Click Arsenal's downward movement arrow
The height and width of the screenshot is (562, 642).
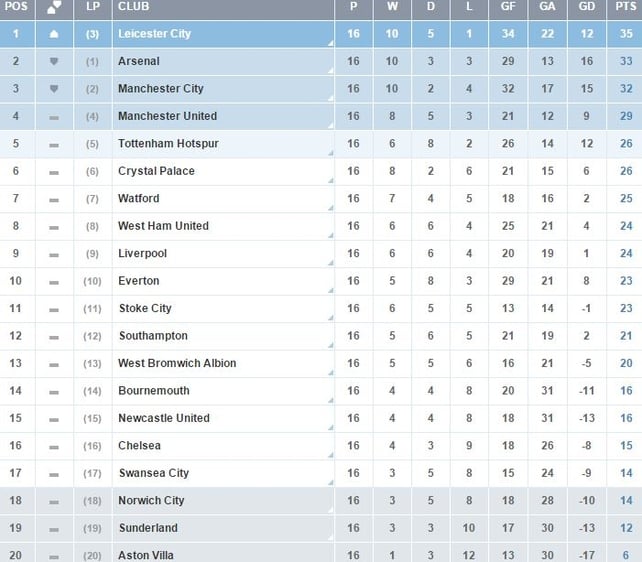(54, 62)
